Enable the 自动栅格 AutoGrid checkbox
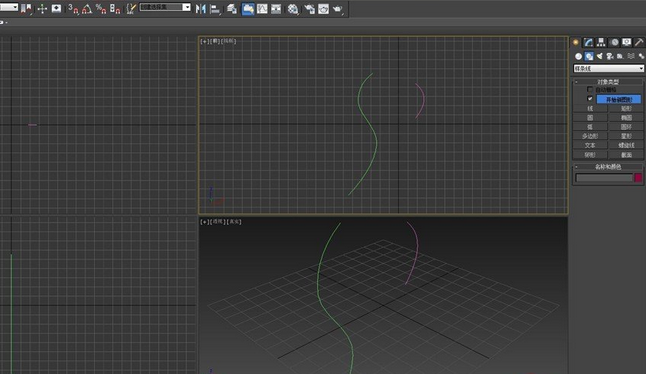646x374 pixels. tap(590, 89)
